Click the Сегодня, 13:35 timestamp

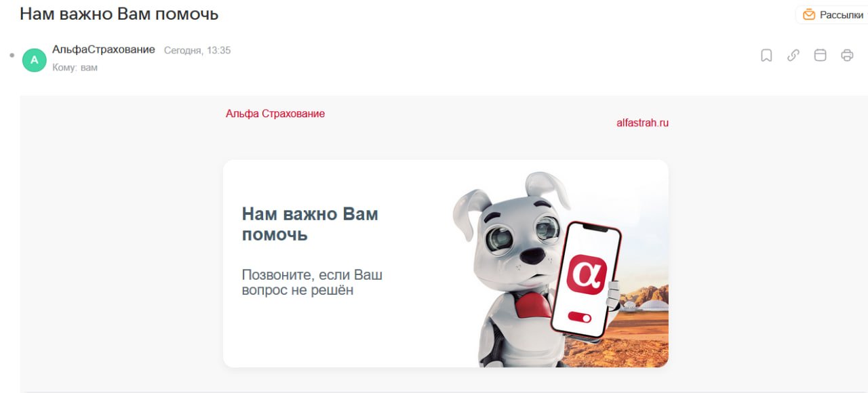point(197,50)
